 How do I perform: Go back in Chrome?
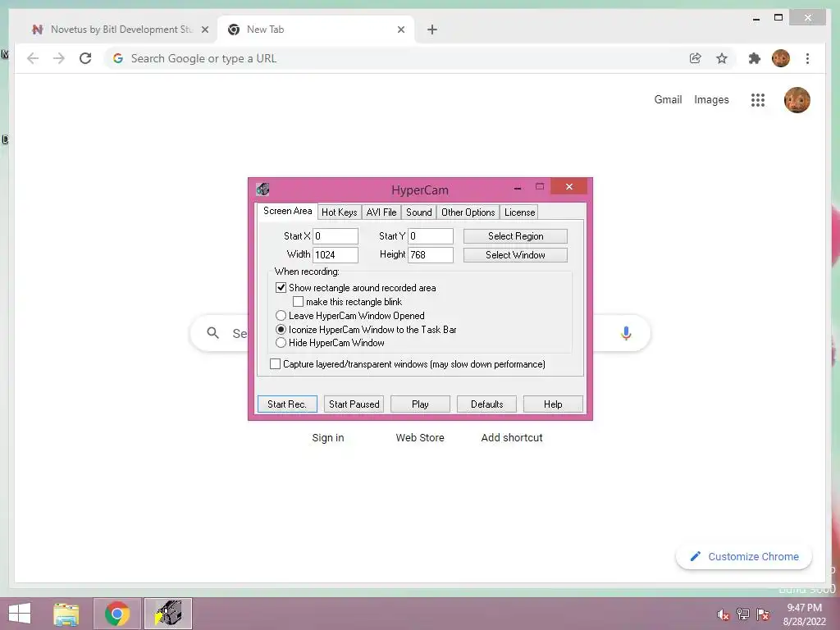33,58
